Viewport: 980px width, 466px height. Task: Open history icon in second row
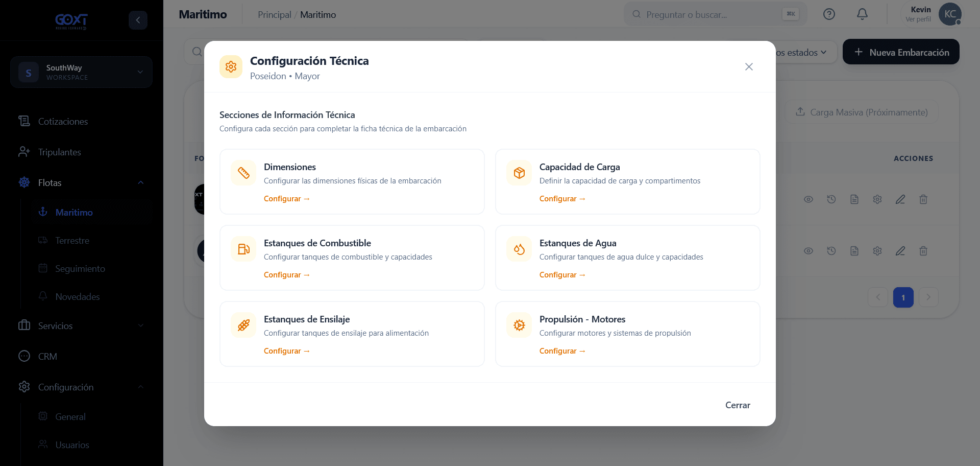point(831,251)
